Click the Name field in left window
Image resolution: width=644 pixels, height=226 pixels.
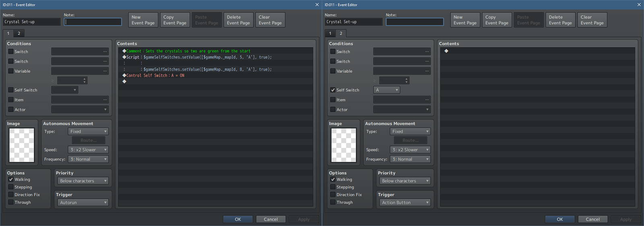(x=32, y=22)
